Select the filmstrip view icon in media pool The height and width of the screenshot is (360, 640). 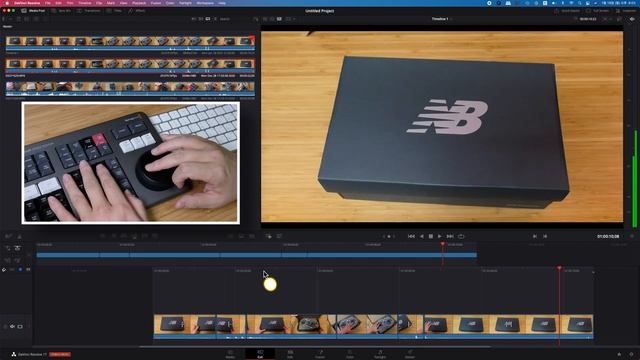point(208,19)
